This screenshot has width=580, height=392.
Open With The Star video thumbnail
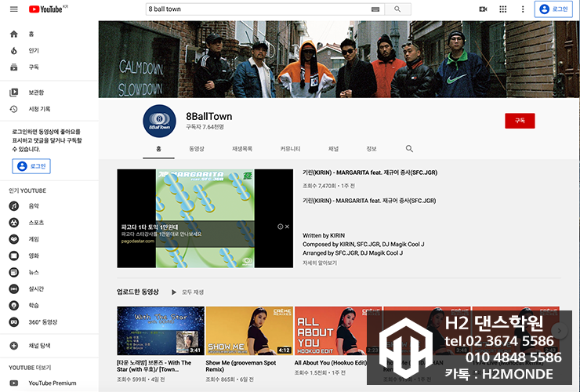pos(161,331)
